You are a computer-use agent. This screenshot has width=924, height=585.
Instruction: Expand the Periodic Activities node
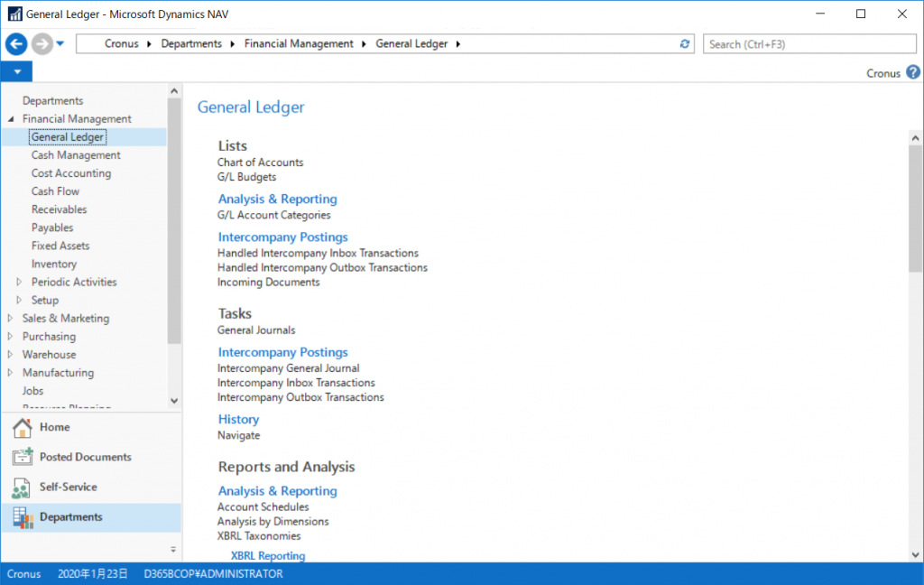20,282
